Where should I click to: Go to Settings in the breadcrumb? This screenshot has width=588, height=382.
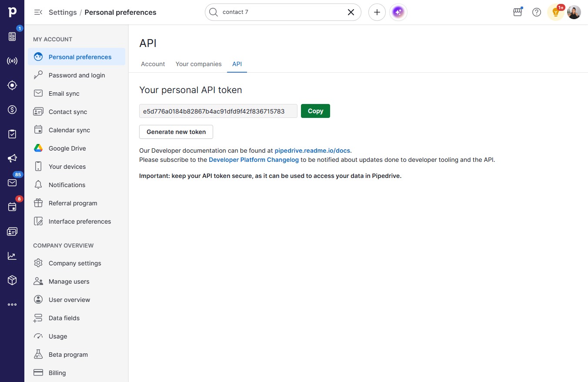point(63,12)
